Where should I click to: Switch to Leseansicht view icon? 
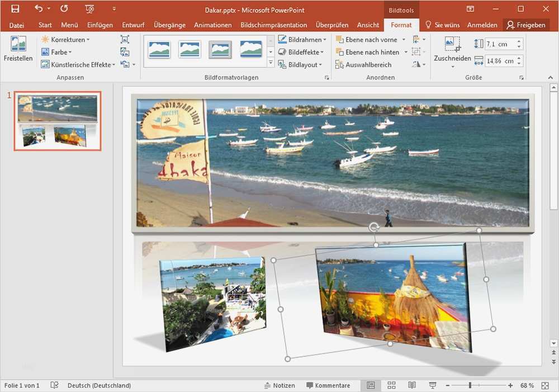412,385
